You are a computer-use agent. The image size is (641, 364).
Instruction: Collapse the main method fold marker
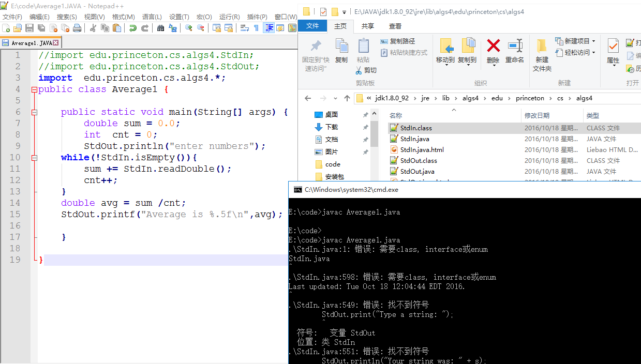[x=35, y=112]
